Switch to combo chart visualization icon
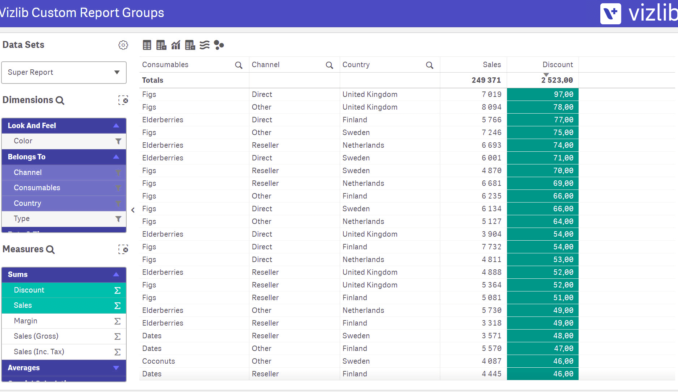Screen dimensions: 678x392 pos(176,45)
